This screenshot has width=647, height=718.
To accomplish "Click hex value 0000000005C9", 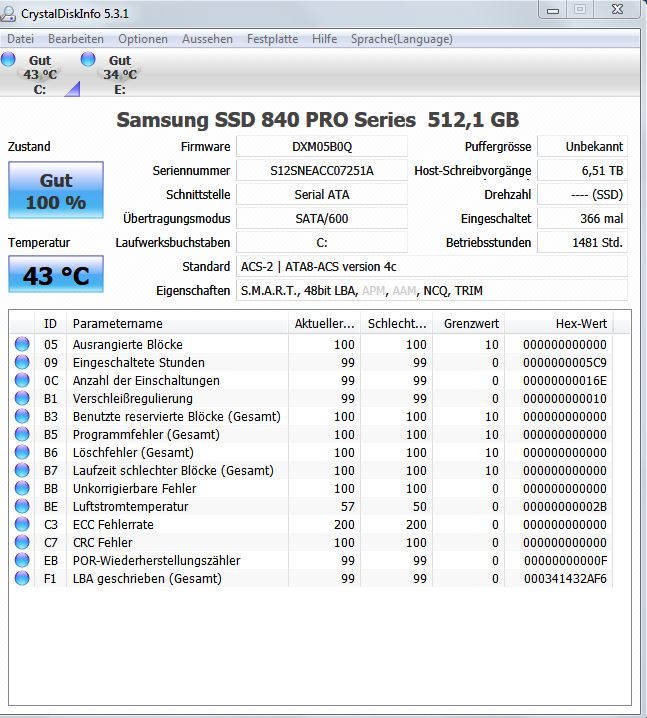I will 565,363.
